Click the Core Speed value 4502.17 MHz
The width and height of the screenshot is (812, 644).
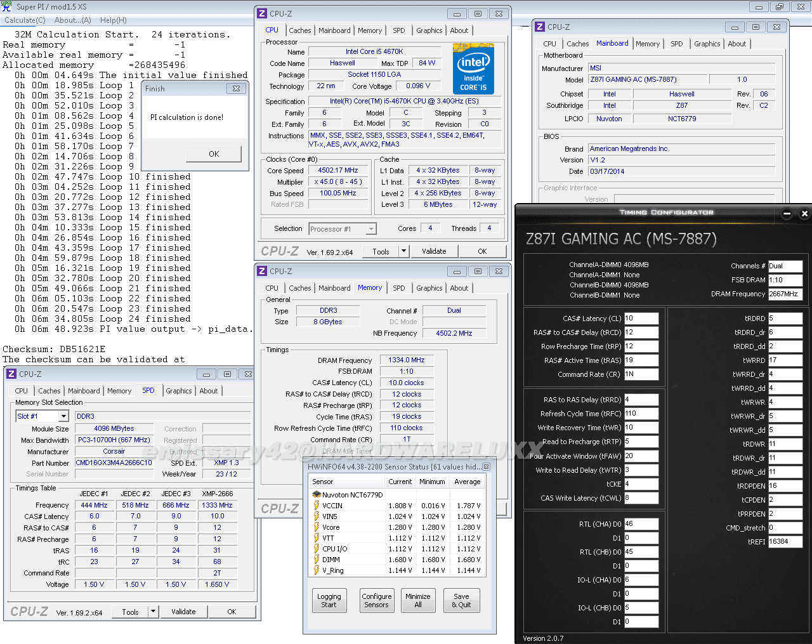click(x=338, y=171)
